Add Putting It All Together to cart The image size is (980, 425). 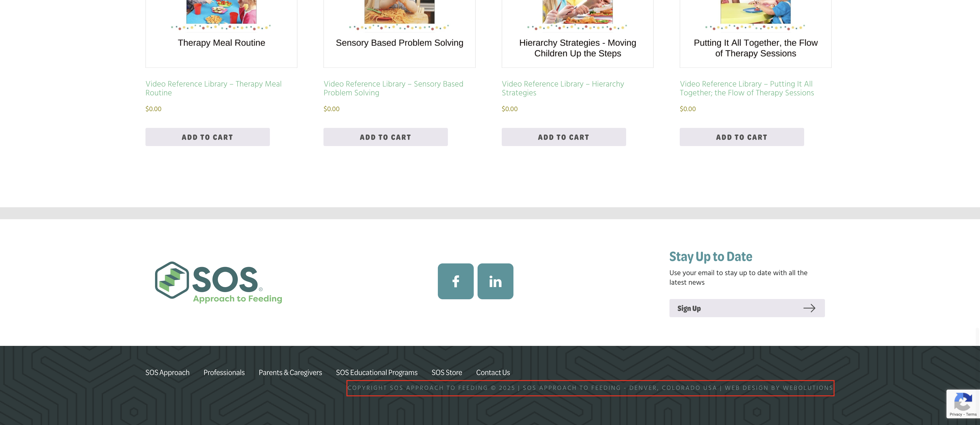click(x=741, y=137)
